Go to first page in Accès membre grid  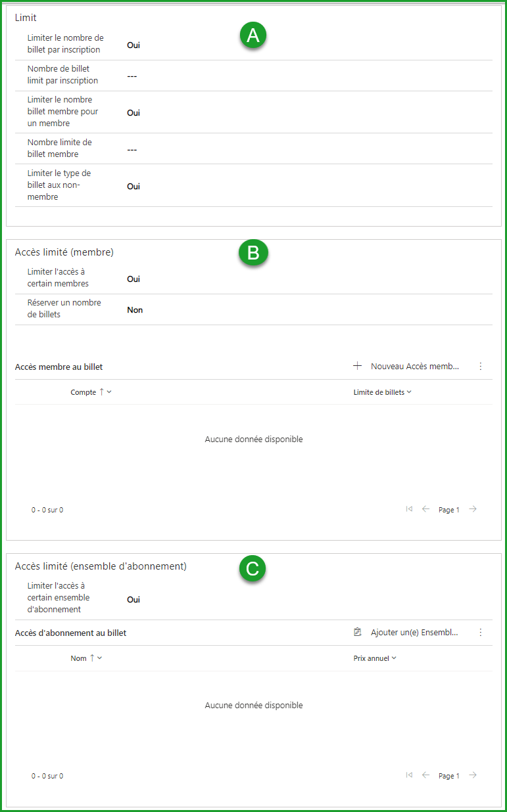coord(410,509)
